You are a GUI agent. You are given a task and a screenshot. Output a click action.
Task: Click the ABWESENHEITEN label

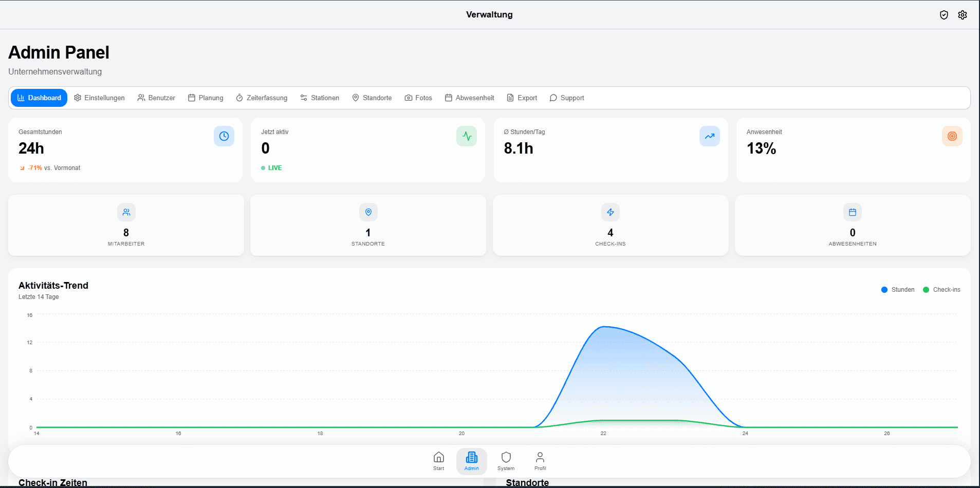click(x=853, y=244)
